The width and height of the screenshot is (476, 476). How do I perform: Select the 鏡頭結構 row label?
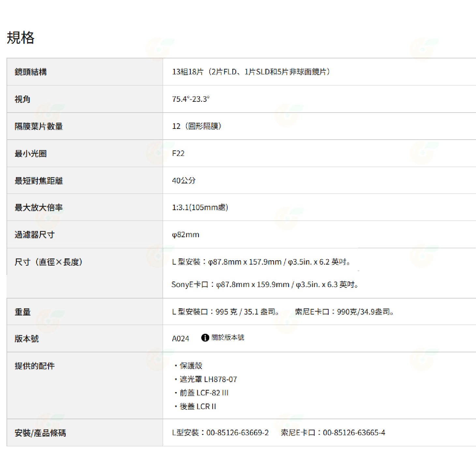pos(31,72)
